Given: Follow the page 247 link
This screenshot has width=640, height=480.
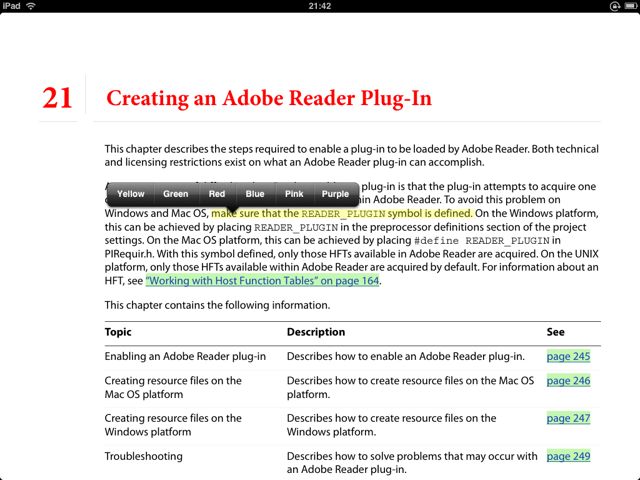Looking at the screenshot, I should point(568,418).
